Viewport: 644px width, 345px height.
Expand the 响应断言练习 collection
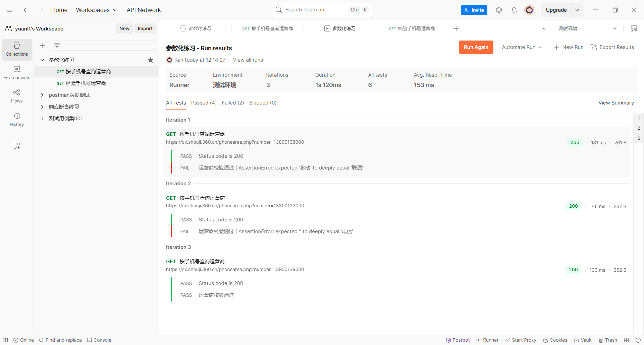[x=42, y=107]
